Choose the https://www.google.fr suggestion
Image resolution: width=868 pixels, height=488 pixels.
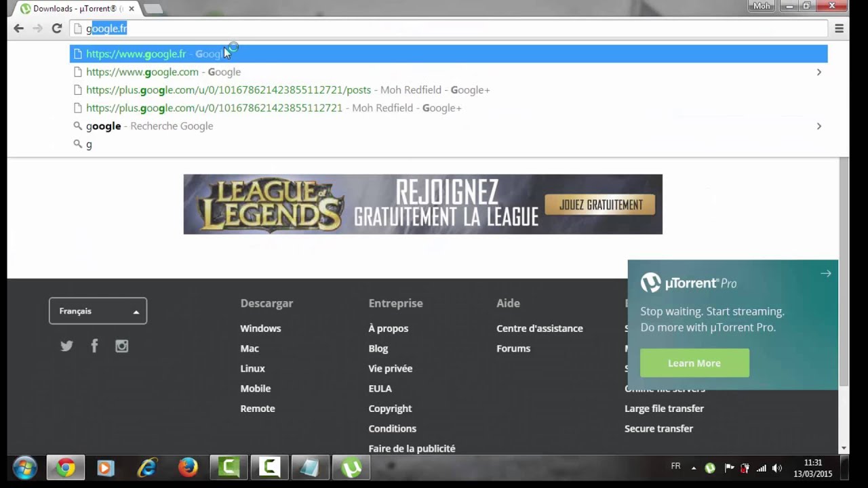[x=448, y=54]
